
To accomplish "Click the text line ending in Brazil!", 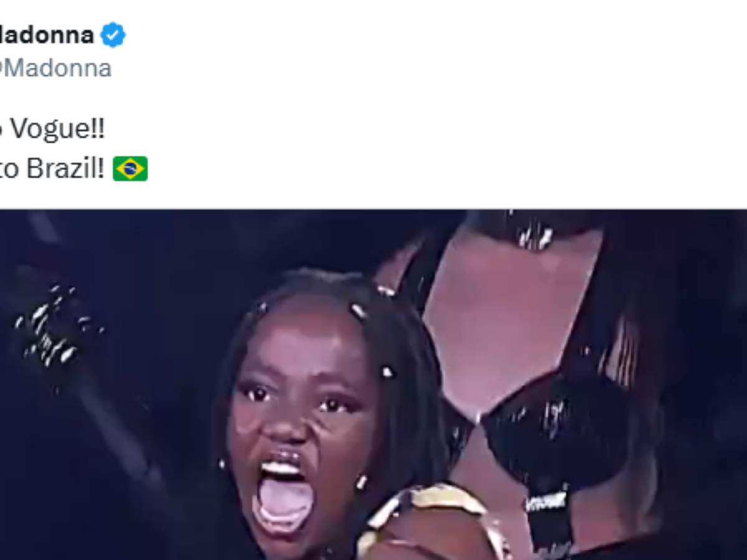I will coord(52,169).
